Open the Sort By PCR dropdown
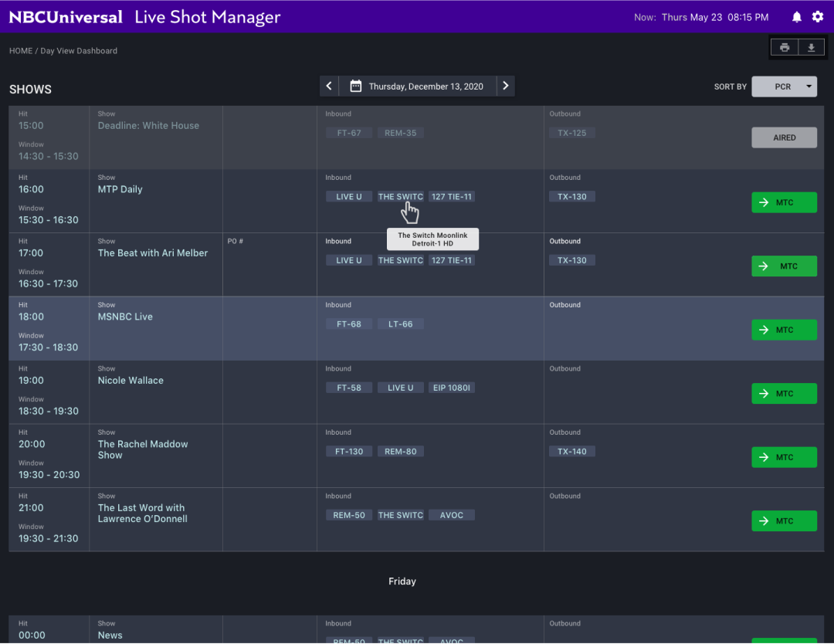 [x=784, y=86]
